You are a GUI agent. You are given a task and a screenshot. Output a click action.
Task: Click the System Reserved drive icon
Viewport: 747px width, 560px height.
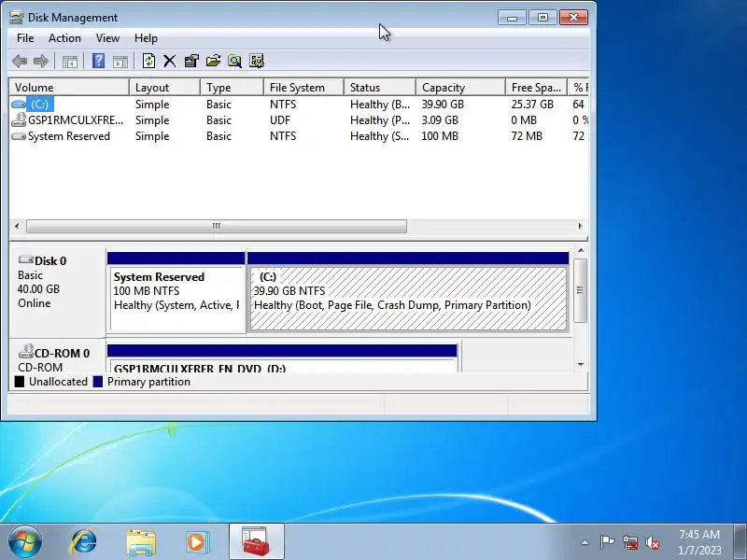coord(19,136)
